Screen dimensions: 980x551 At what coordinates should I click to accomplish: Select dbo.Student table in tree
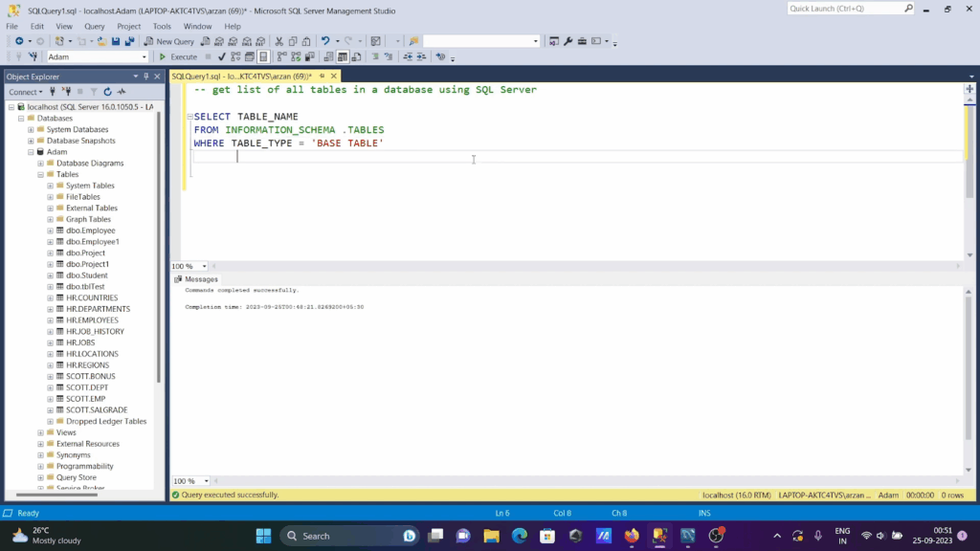coord(87,275)
